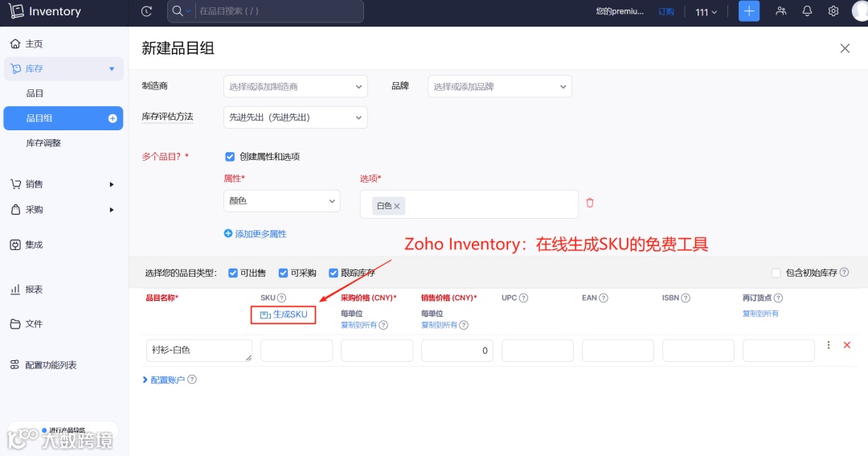The height and width of the screenshot is (456, 868).
Task: Delete the 衬衫-白色 row with red X
Action: click(x=847, y=345)
